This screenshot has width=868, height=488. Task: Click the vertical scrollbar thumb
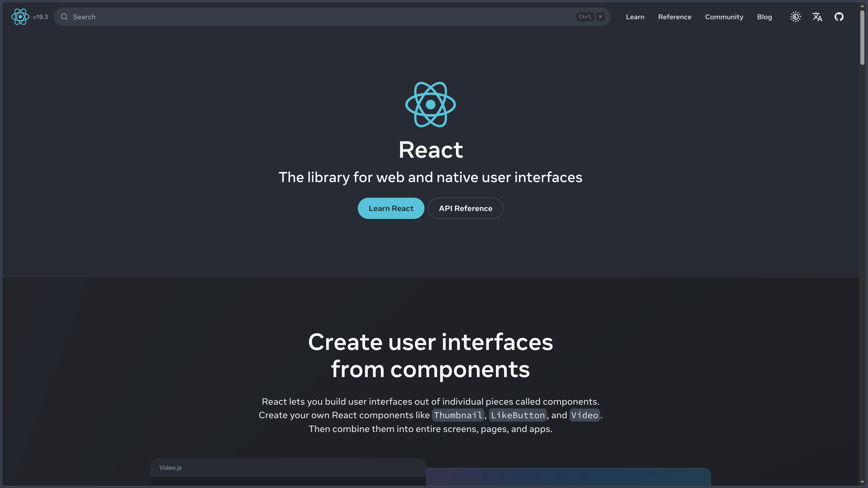[862, 37]
